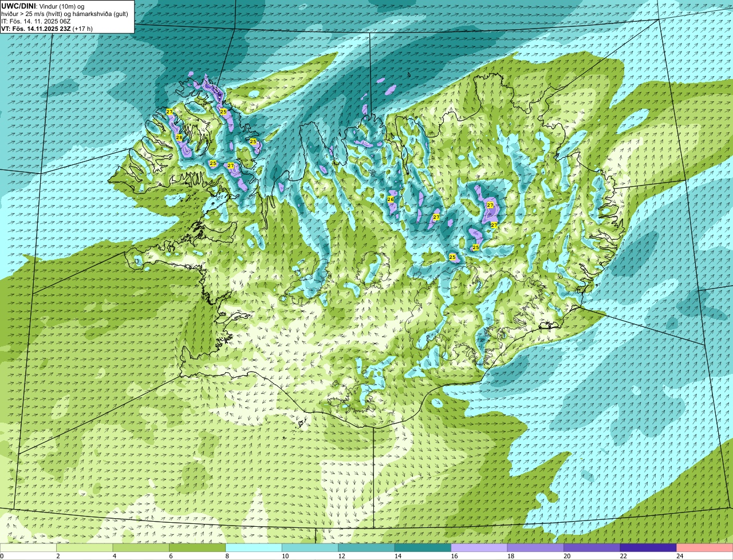Click the legend tick label '18'

pos(510,555)
